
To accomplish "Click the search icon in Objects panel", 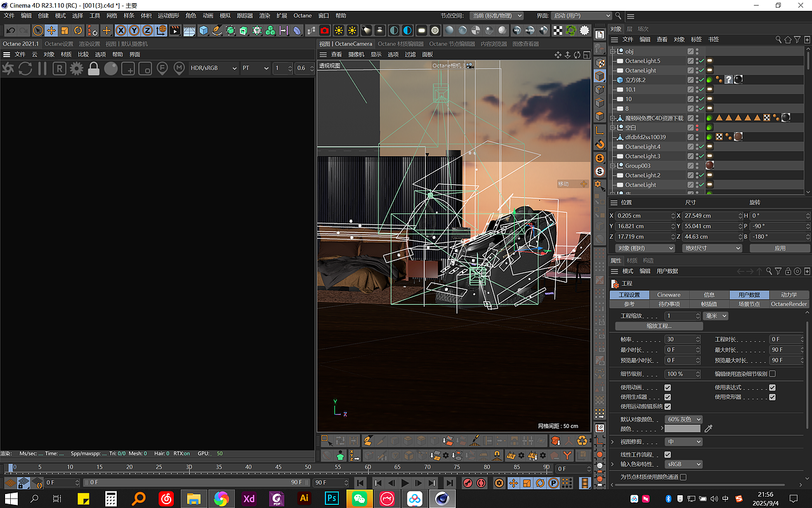I will (x=778, y=39).
